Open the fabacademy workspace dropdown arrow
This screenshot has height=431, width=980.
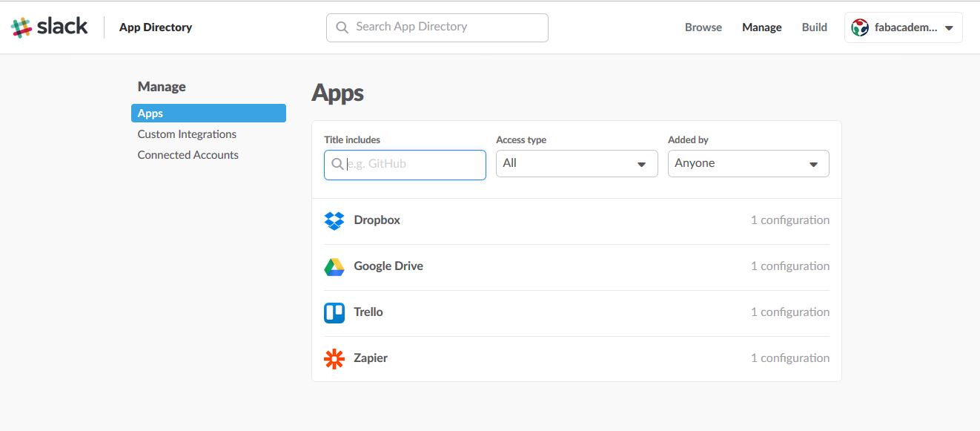(949, 28)
